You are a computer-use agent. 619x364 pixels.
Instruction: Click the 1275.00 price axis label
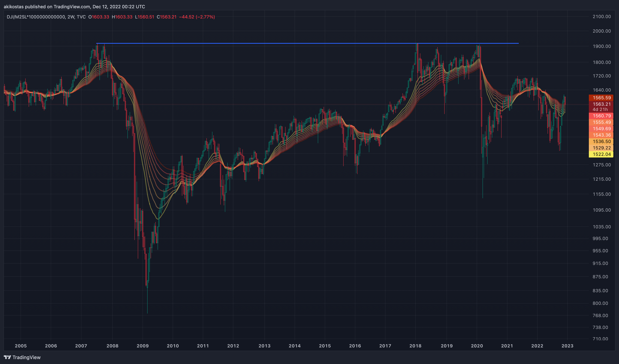[601, 165]
